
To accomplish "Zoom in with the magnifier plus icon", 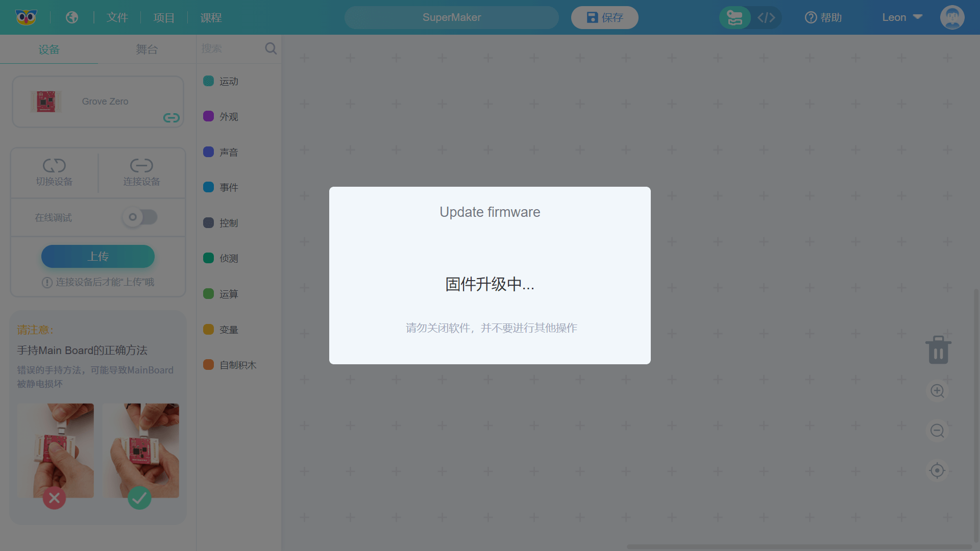I will pos(937,391).
